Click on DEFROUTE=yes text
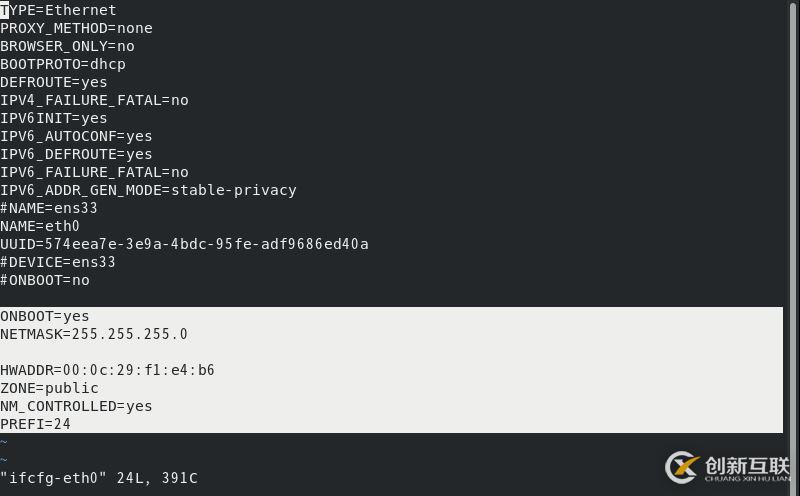The height and width of the screenshot is (496, 800). tap(53, 82)
